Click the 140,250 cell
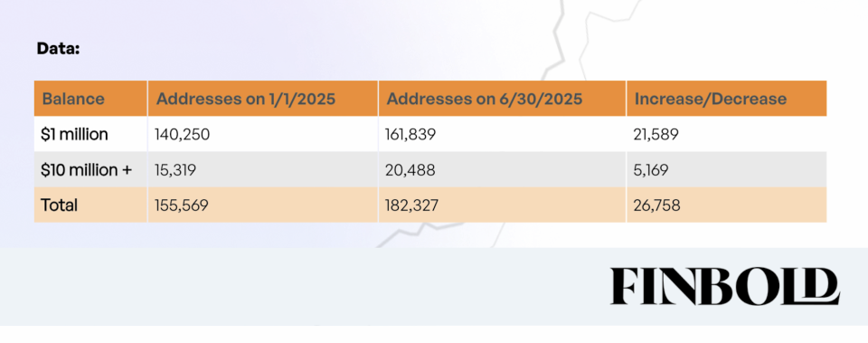868x343 pixels. tap(184, 134)
